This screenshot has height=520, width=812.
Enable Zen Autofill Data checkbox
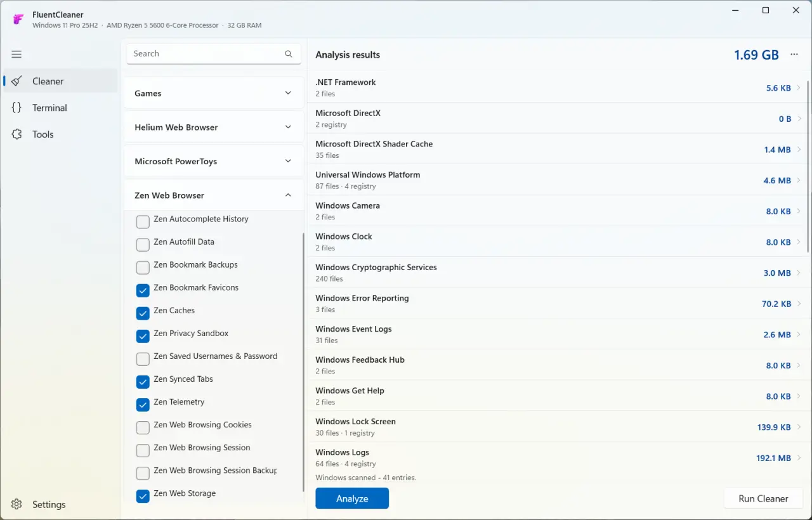pos(143,245)
